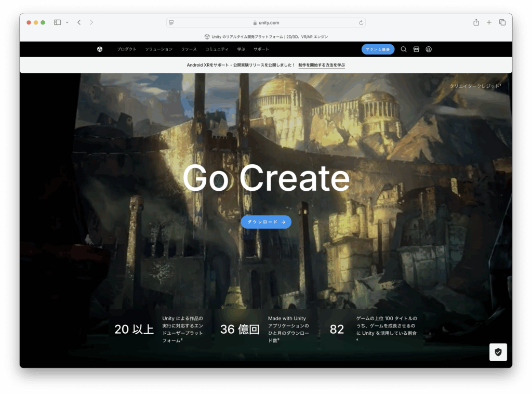
Task: Click the Safari Share icon
Action: [476, 22]
